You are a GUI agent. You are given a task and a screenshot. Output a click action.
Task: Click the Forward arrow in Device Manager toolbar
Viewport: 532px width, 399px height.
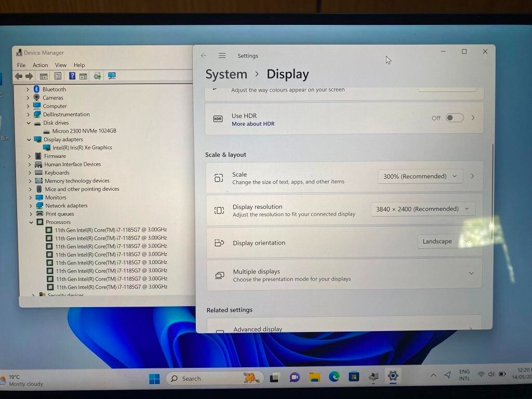click(x=29, y=76)
